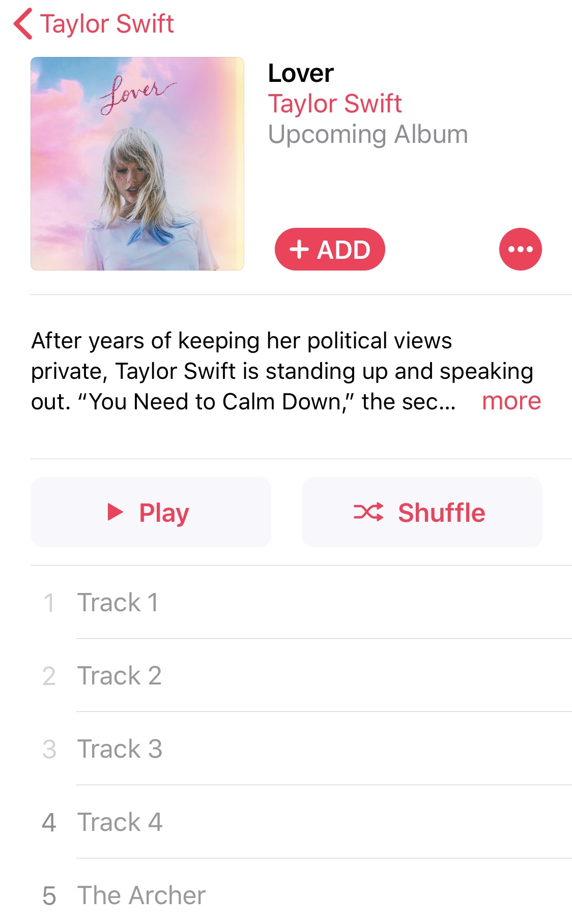This screenshot has height=924, width=572.
Task: Expand the description with the more link
Action: (511, 401)
